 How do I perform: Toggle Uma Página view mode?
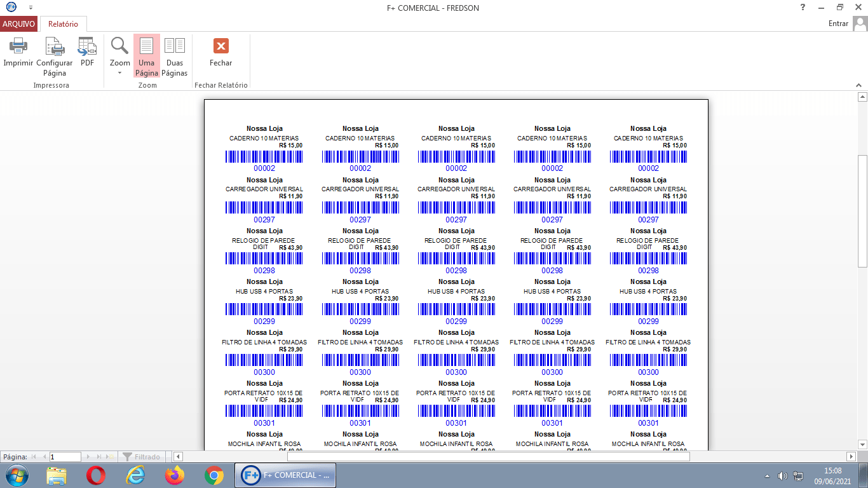click(147, 56)
